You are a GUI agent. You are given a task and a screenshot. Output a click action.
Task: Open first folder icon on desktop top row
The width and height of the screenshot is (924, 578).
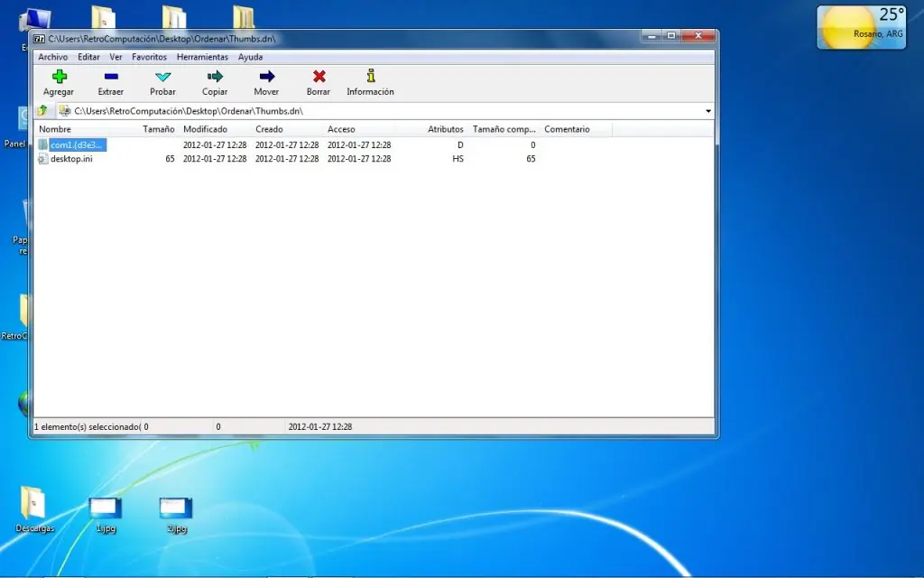point(104,17)
